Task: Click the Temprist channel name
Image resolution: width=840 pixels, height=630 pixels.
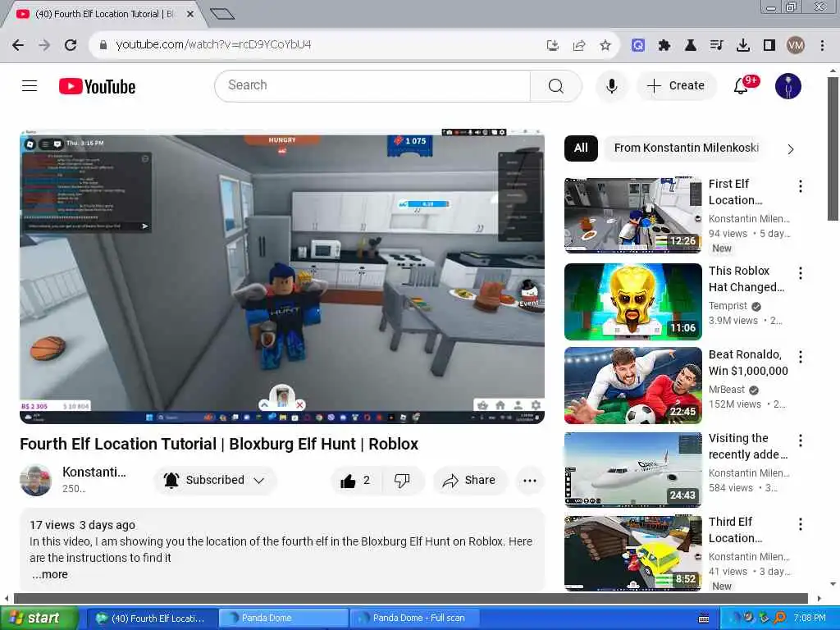Action: 728,306
